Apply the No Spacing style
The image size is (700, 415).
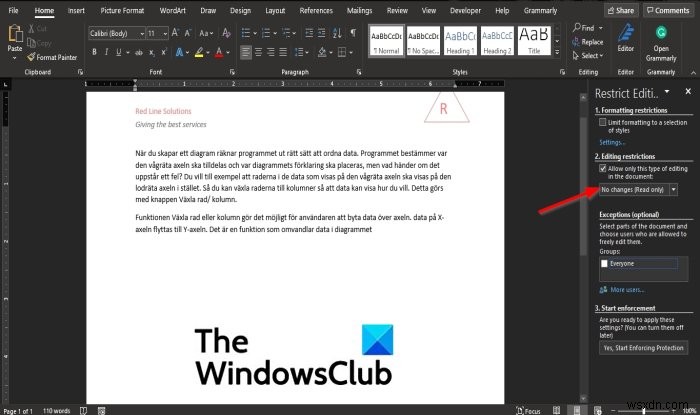[423, 41]
